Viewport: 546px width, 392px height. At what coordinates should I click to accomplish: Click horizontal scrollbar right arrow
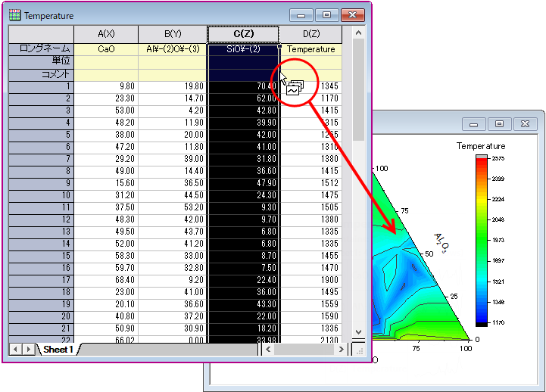(342, 349)
